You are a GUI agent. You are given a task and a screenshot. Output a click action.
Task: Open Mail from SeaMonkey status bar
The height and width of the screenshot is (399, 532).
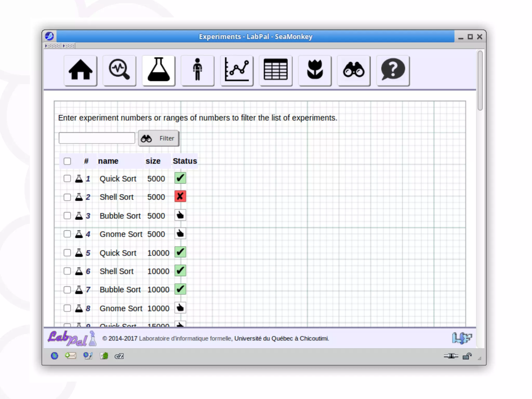(71, 356)
